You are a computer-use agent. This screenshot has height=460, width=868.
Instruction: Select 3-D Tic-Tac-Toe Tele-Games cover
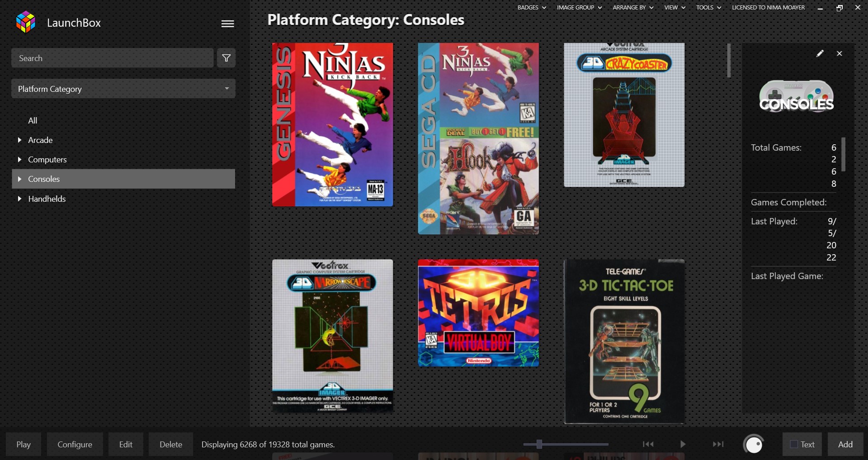coord(624,341)
